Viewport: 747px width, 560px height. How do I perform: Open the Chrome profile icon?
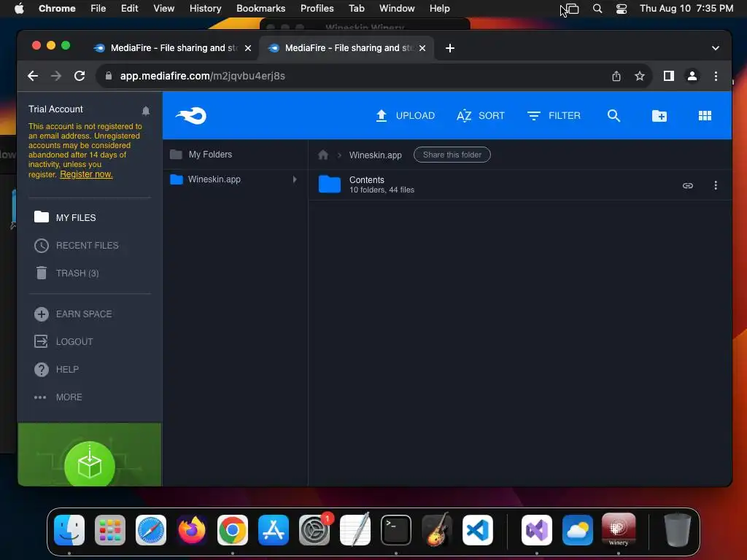tap(692, 76)
